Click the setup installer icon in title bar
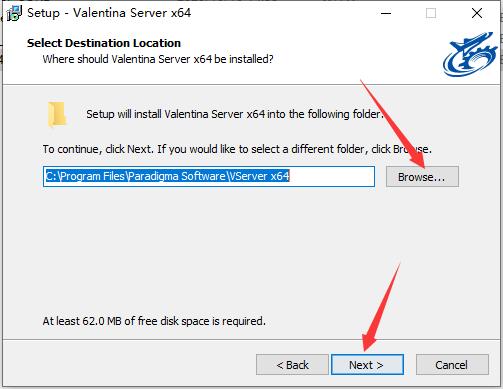Viewport: 503px width, 389px height. pyautogui.click(x=14, y=13)
